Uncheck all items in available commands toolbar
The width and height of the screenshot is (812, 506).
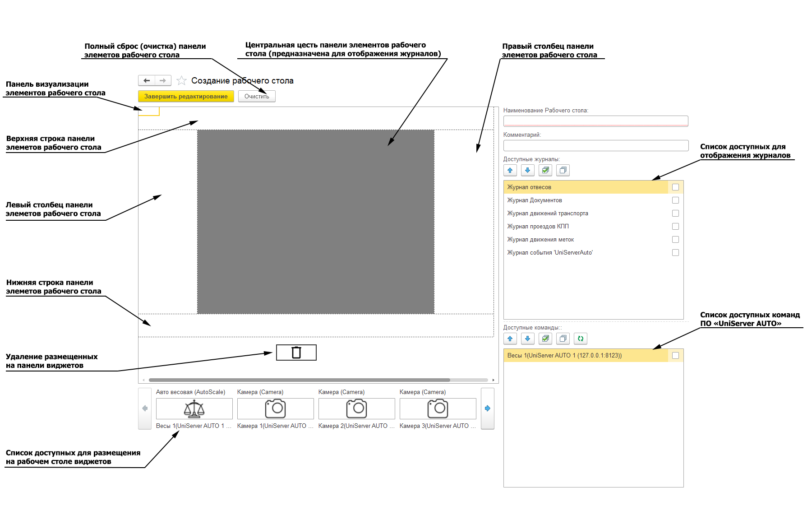[x=563, y=339]
